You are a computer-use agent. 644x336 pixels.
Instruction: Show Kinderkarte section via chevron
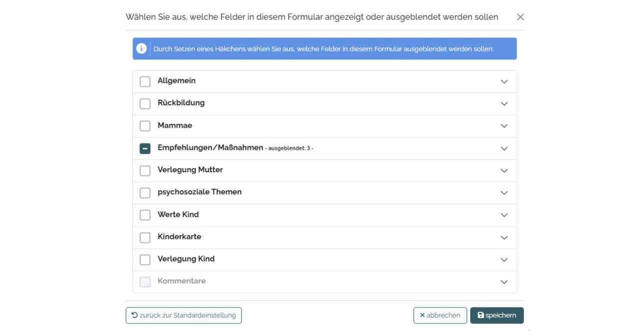tap(504, 238)
